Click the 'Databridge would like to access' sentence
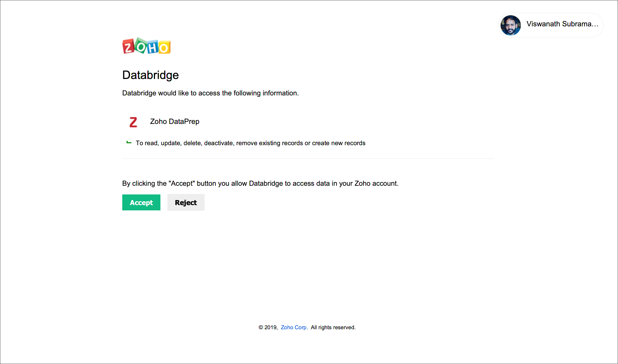Viewport: 618px width, 364px height. 210,93
